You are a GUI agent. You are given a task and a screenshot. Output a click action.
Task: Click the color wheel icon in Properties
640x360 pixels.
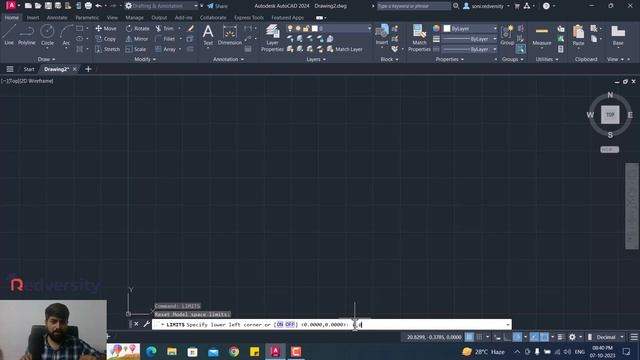tap(436, 28)
